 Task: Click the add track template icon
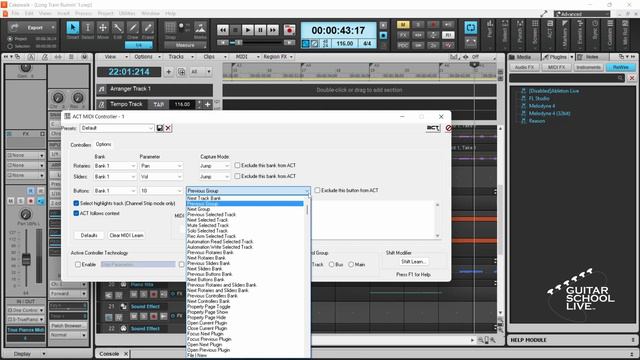(x=182, y=72)
